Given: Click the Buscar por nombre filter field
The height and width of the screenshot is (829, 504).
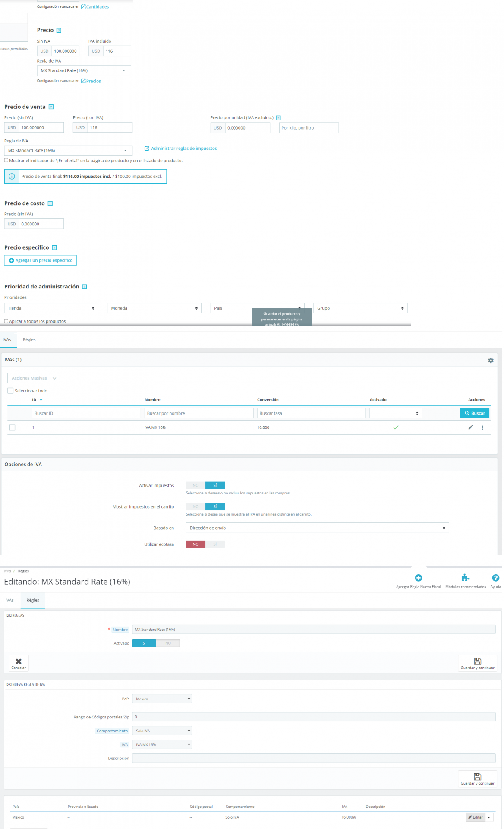Looking at the screenshot, I should pos(199,413).
